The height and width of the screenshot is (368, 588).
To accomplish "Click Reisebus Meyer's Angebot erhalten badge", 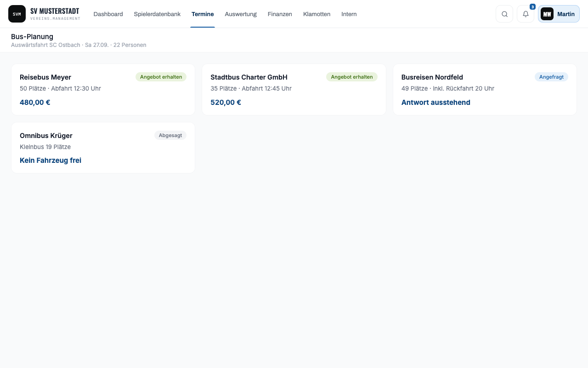I will (161, 77).
